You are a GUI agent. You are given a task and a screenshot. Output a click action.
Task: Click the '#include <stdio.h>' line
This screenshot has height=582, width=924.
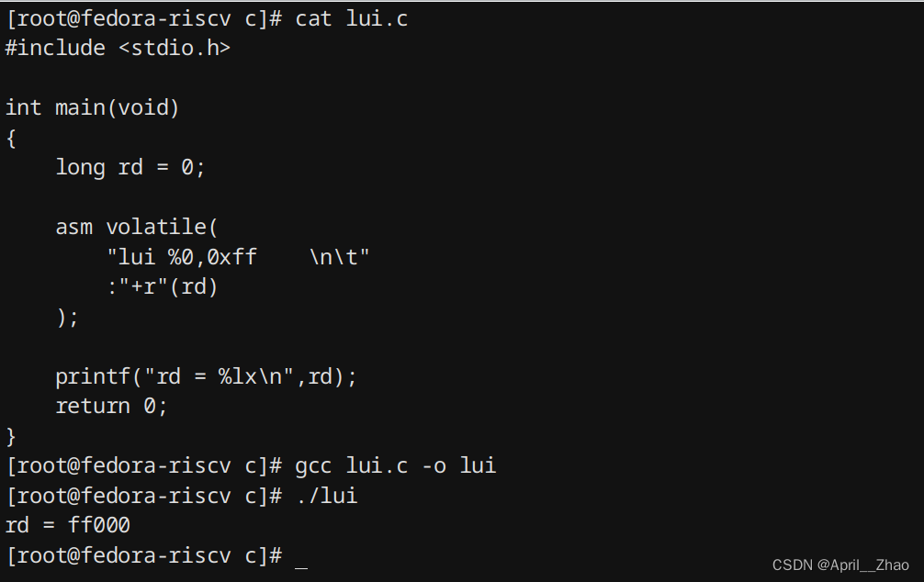point(118,48)
